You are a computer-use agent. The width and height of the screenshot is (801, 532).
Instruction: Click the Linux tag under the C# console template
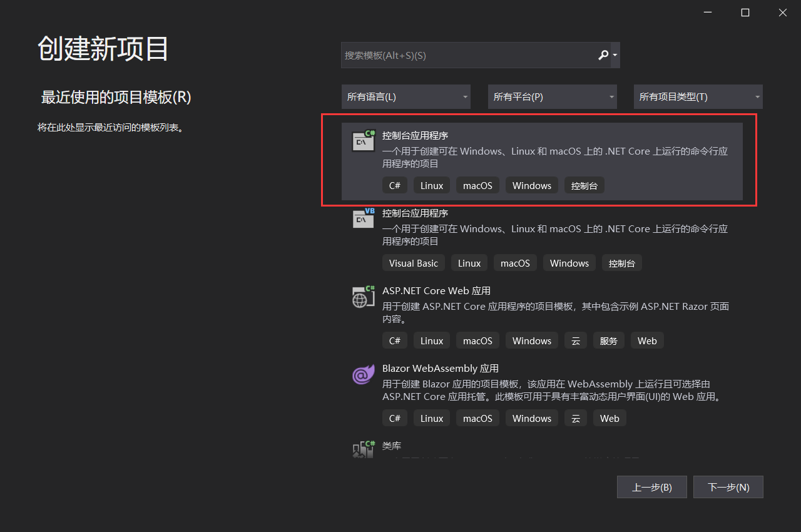click(x=431, y=185)
